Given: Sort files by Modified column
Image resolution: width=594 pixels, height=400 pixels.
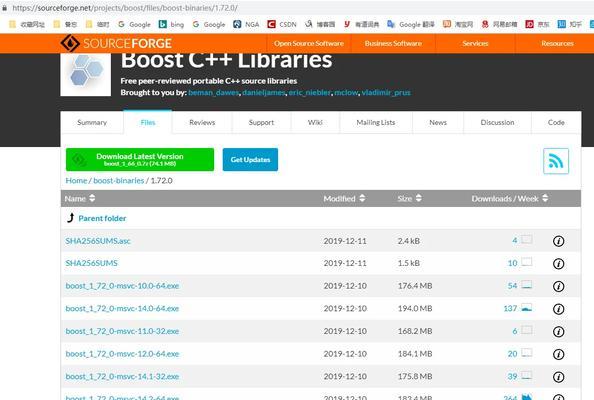Looking at the screenshot, I should coord(344,198).
